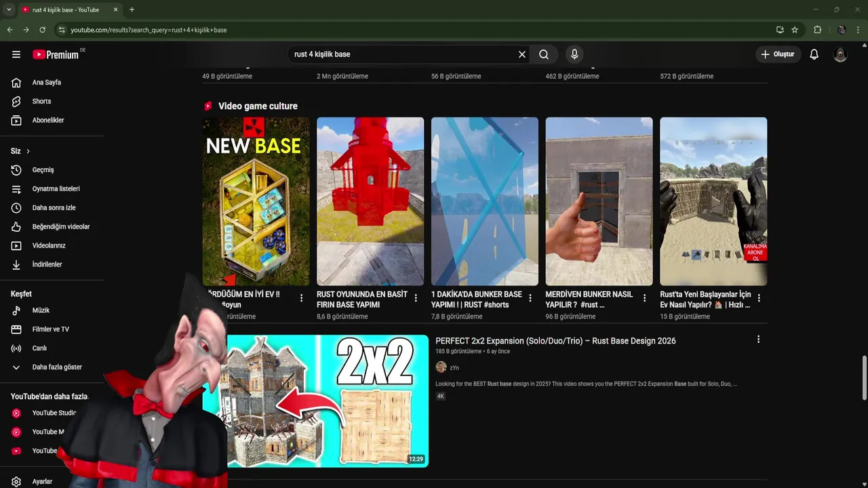This screenshot has width=868, height=488.
Task: Go forward with browser forward arrow
Action: 26,30
